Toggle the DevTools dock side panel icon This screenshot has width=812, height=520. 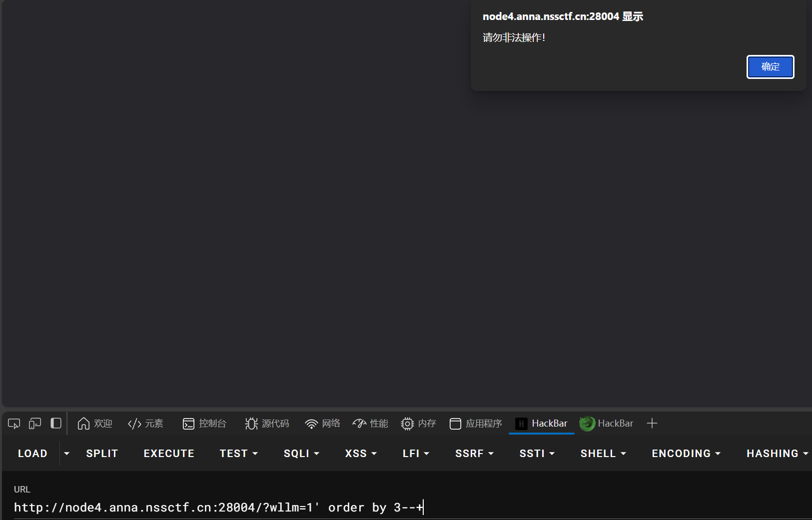(x=56, y=424)
